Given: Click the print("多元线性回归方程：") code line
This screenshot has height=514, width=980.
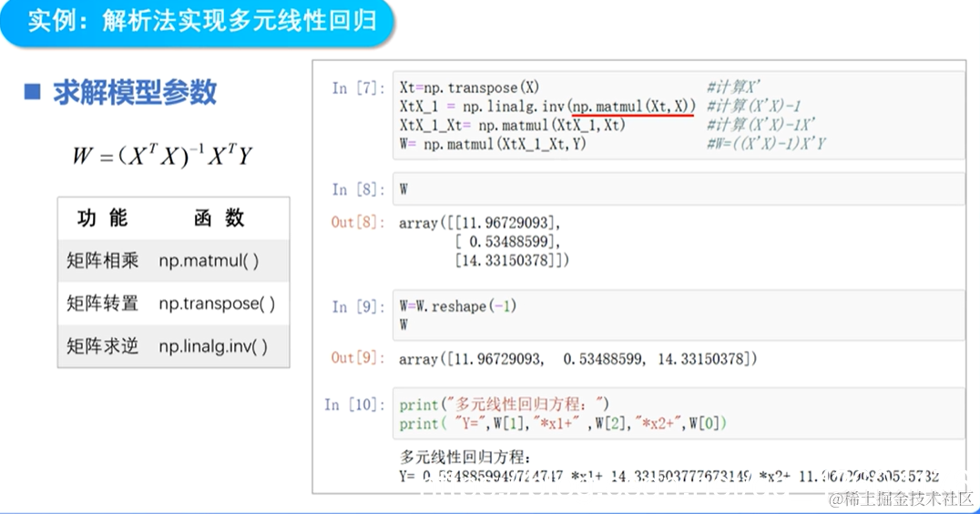Looking at the screenshot, I should 505,405.
